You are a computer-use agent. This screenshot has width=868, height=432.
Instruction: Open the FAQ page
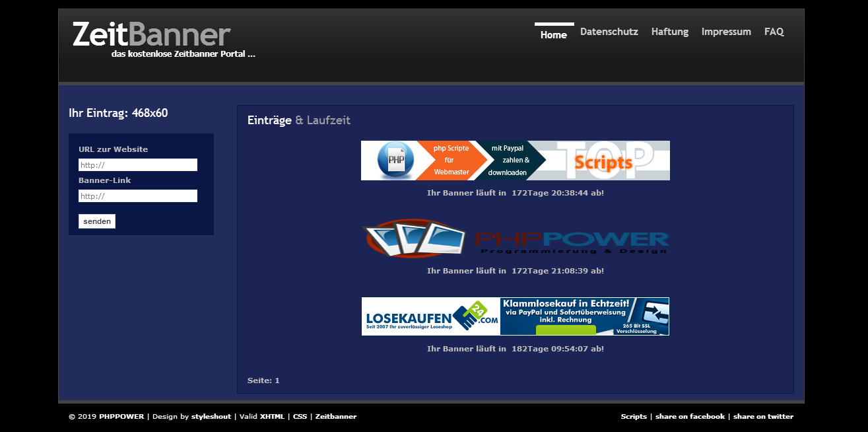pos(774,32)
